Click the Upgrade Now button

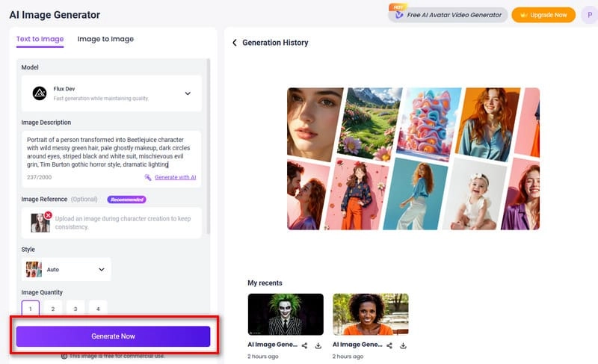click(543, 15)
